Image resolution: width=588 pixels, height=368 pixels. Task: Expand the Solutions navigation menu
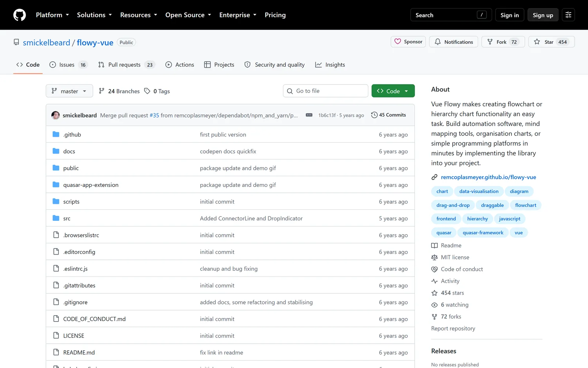coord(94,15)
